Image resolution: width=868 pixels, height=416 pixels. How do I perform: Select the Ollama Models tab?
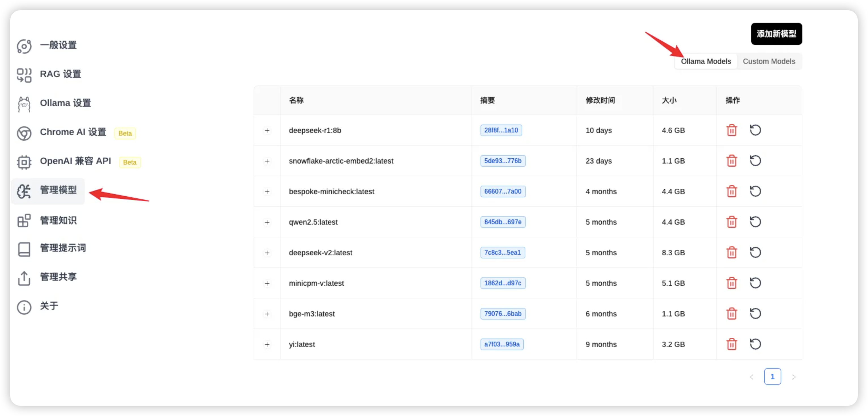point(705,61)
